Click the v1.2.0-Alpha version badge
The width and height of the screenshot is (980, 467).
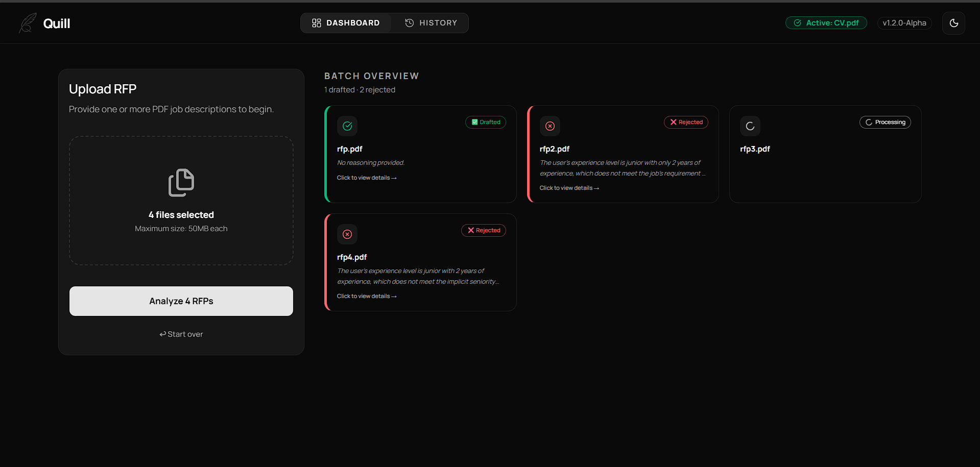(904, 23)
